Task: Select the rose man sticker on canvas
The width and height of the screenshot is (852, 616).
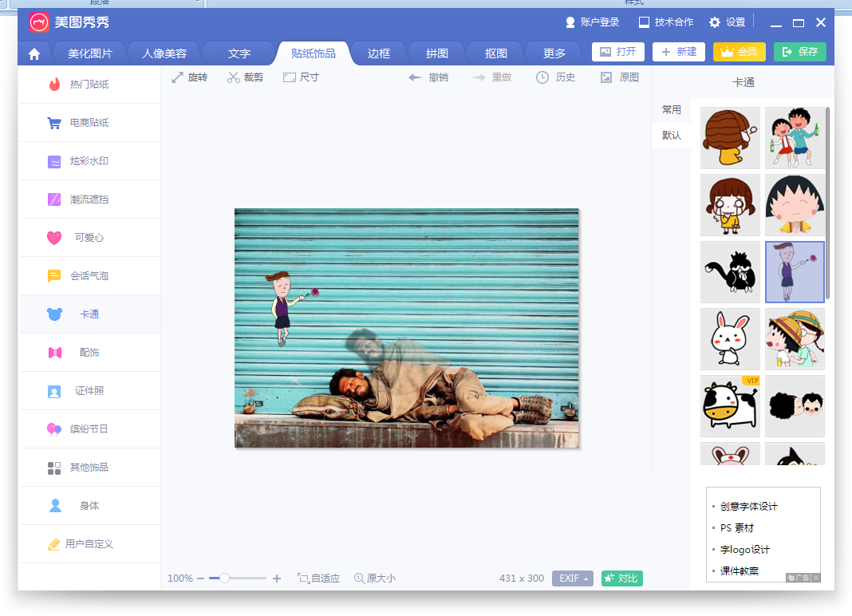Action: pyautogui.click(x=292, y=309)
